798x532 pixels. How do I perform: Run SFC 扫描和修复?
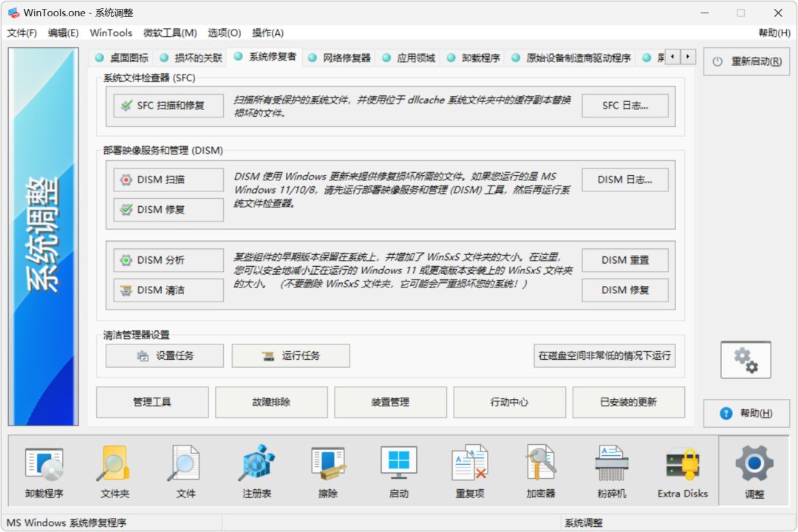pos(168,106)
